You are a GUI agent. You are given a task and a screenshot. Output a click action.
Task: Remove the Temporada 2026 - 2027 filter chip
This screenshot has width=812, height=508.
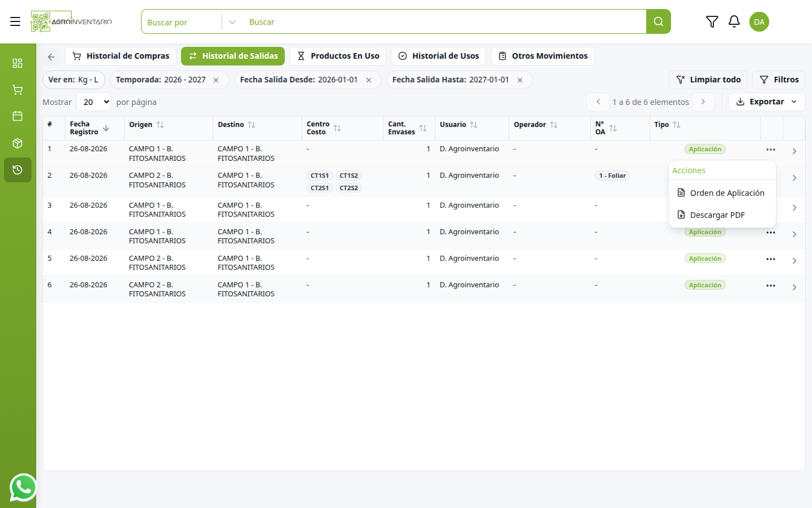point(216,80)
